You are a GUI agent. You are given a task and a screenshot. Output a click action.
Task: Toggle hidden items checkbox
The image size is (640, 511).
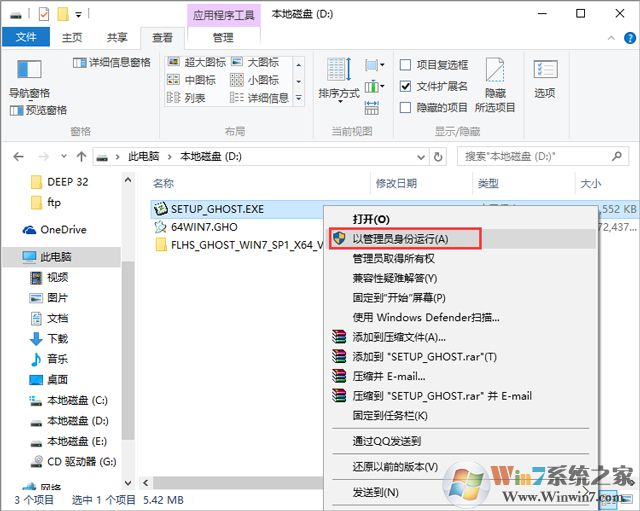click(434, 108)
